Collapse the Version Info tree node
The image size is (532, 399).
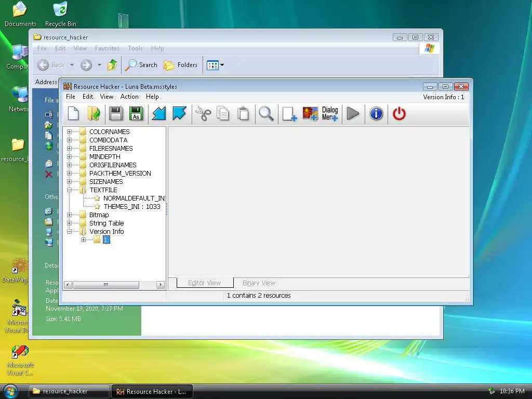(69, 231)
